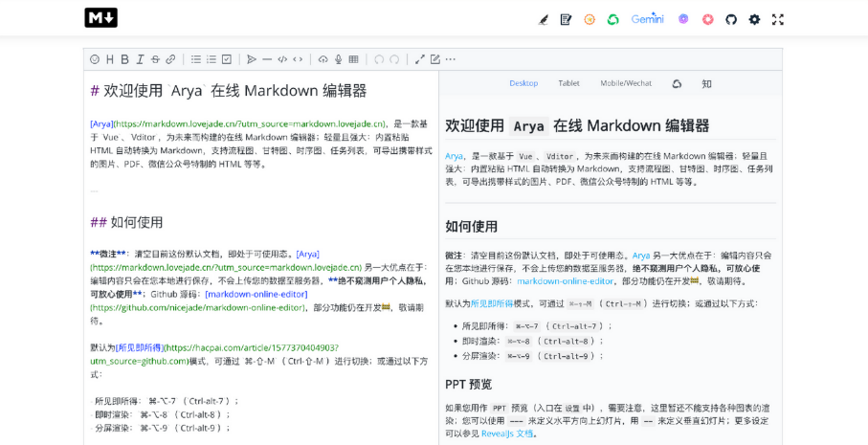Screen dimensions: 868x445
Task: Click the github.com/nicejade URL in editor
Action: (198, 307)
